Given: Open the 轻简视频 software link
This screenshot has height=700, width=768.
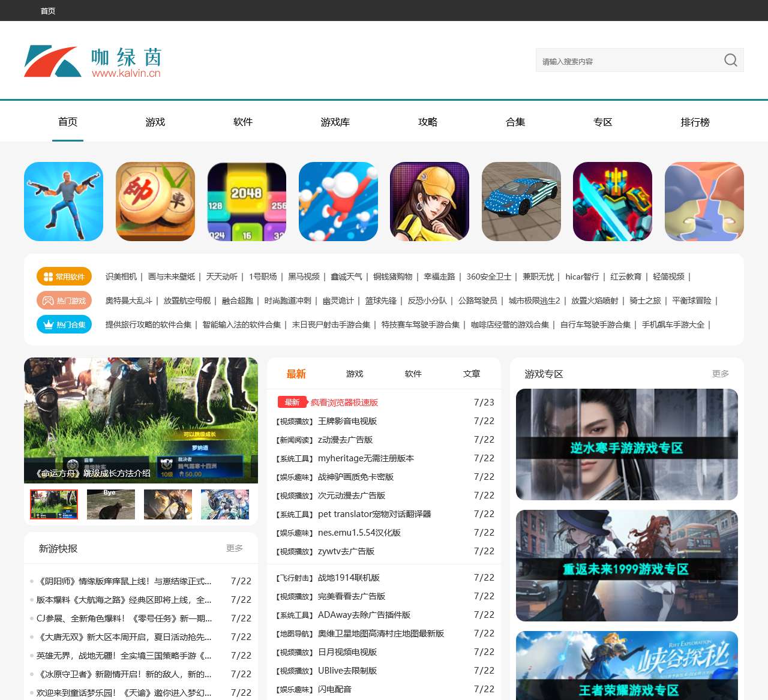Looking at the screenshot, I should (x=668, y=277).
